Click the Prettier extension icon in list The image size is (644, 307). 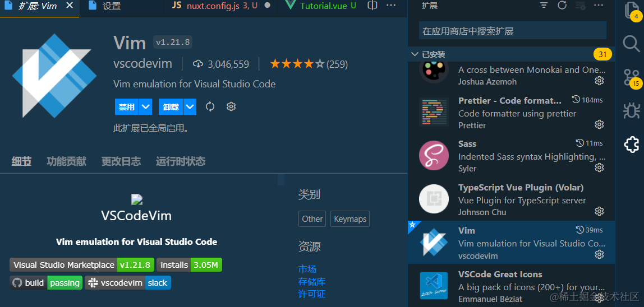click(434, 112)
